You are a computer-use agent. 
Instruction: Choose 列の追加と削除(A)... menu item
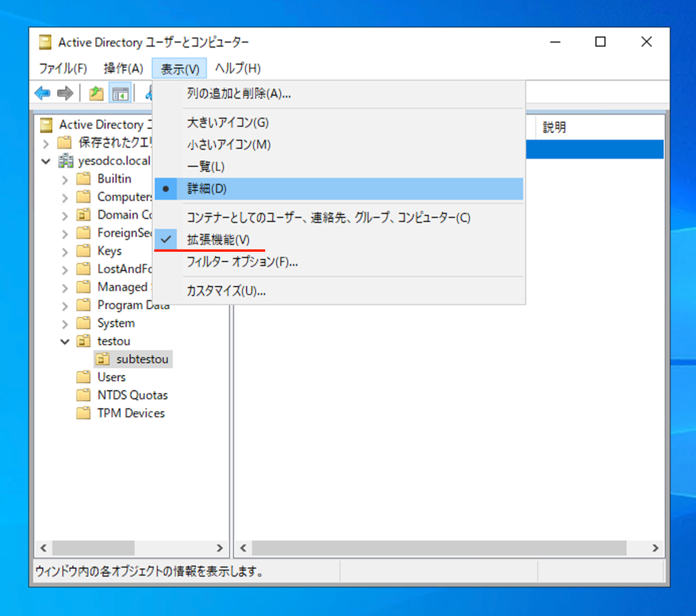(x=338, y=94)
